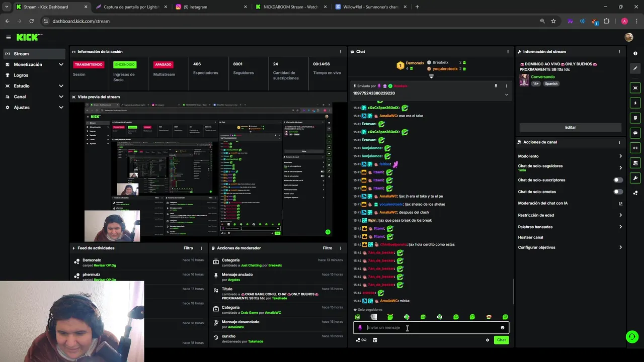The width and height of the screenshot is (644, 362).
Task: Open AI chat moderation external link icon
Action: coord(620,204)
